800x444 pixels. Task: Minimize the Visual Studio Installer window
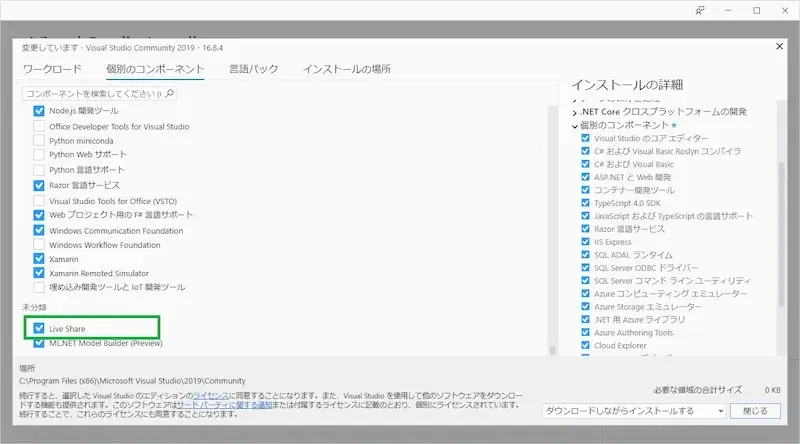728,10
